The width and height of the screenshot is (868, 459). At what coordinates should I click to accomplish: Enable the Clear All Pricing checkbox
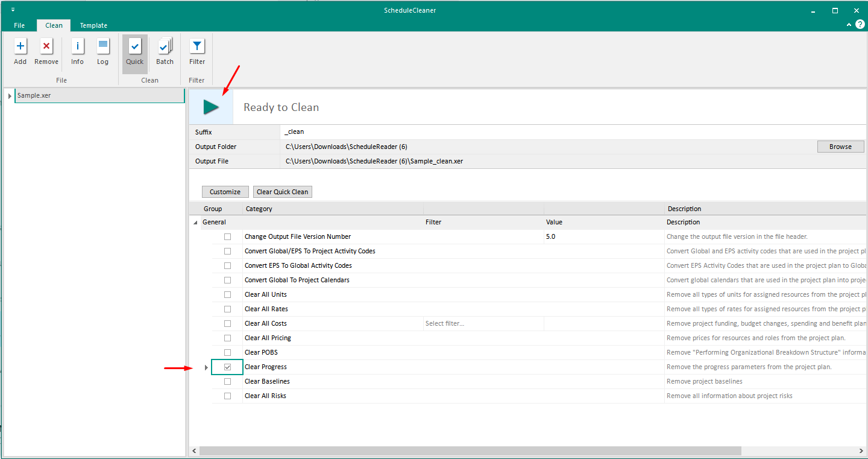click(227, 338)
